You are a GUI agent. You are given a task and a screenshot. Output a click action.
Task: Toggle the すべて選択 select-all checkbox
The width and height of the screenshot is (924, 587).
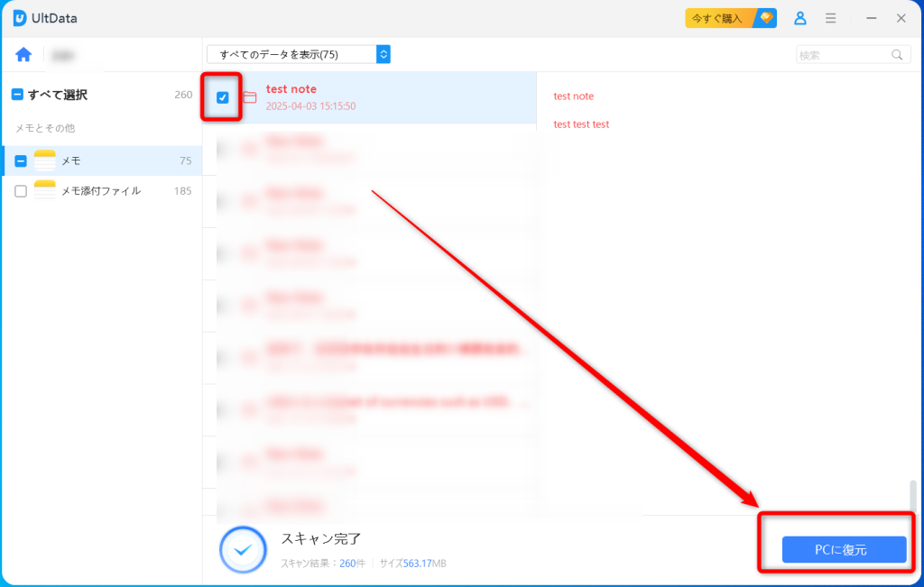point(20,94)
